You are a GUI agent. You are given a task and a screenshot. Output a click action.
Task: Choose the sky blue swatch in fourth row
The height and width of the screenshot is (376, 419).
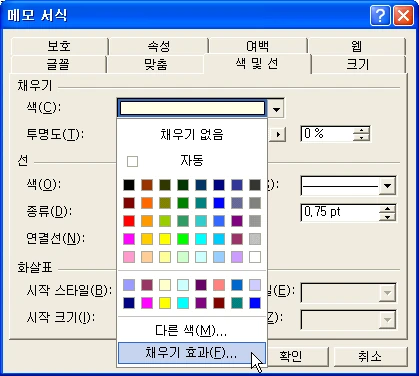click(x=219, y=239)
